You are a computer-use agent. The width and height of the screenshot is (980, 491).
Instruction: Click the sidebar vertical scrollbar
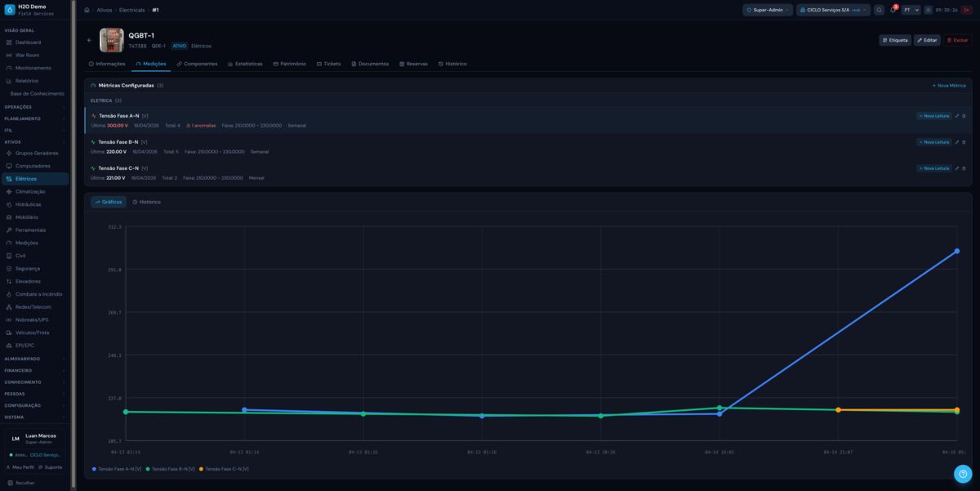[73, 245]
